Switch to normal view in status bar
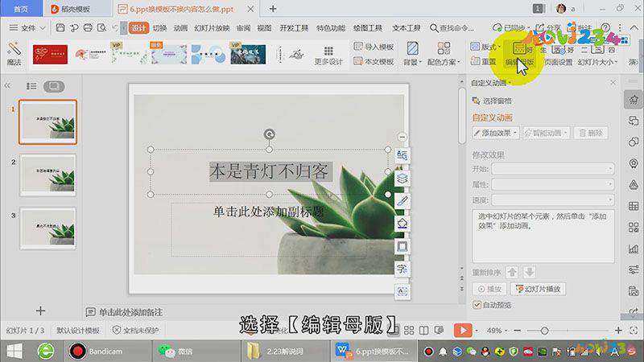Viewport: 644px width, 362px height. coord(393,331)
